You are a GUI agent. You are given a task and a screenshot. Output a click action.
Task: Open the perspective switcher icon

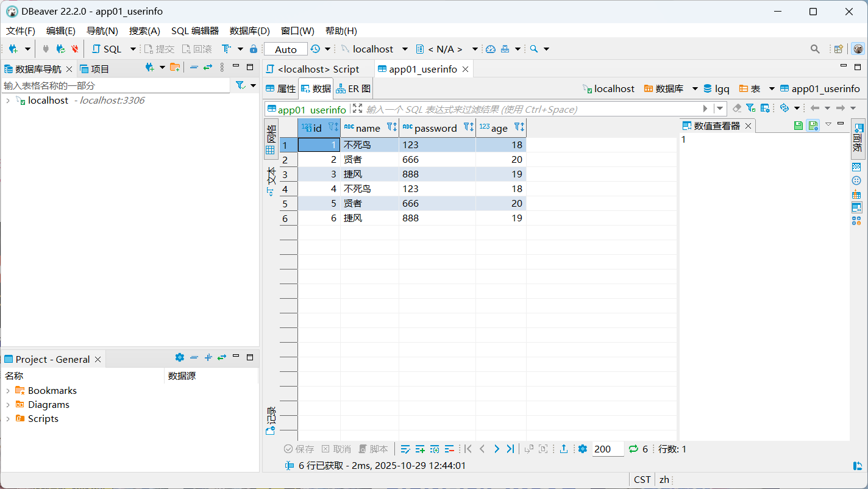839,49
